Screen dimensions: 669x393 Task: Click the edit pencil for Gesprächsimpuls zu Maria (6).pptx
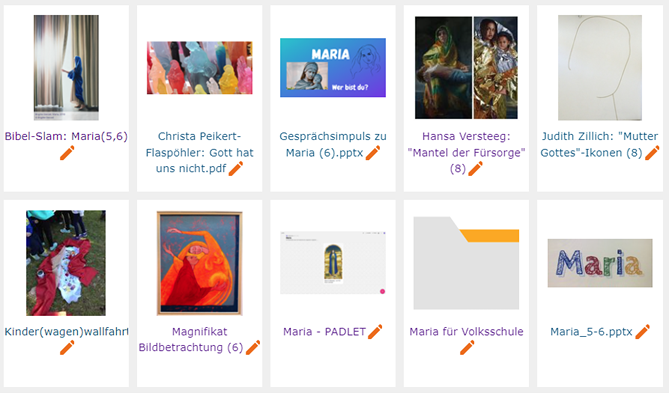[373, 153]
